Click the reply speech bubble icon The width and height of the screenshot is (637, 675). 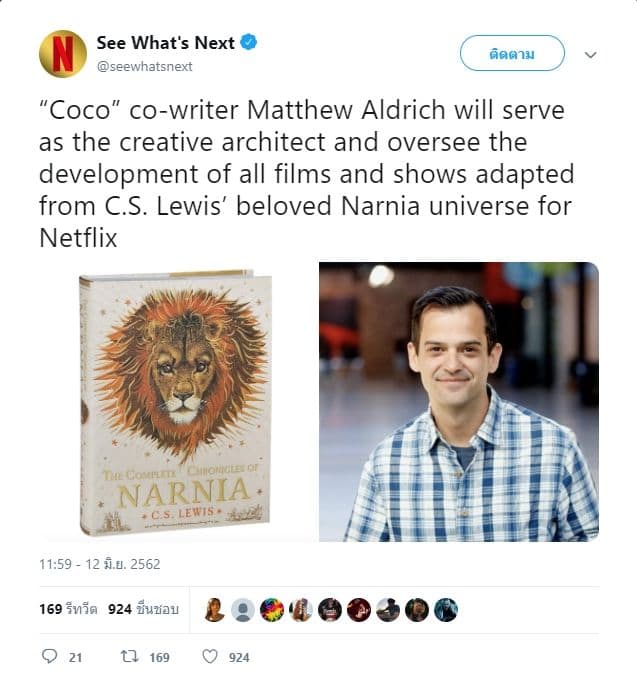(49, 656)
